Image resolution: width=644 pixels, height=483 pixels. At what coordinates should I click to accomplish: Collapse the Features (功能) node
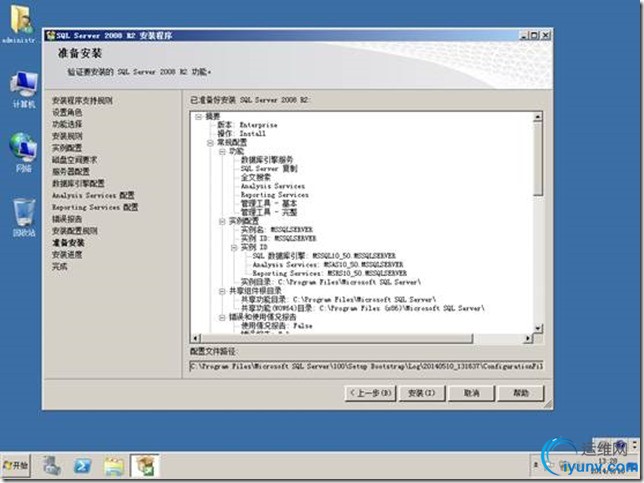(x=222, y=152)
